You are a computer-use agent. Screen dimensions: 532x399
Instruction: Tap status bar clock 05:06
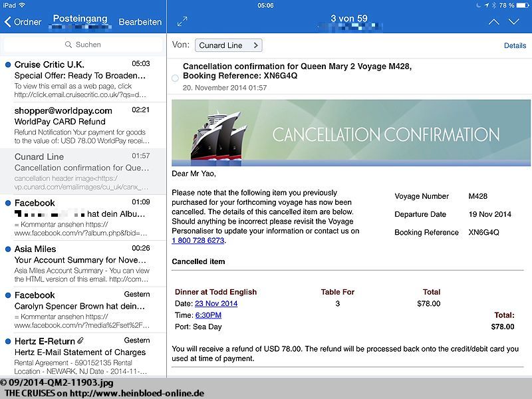point(265,5)
